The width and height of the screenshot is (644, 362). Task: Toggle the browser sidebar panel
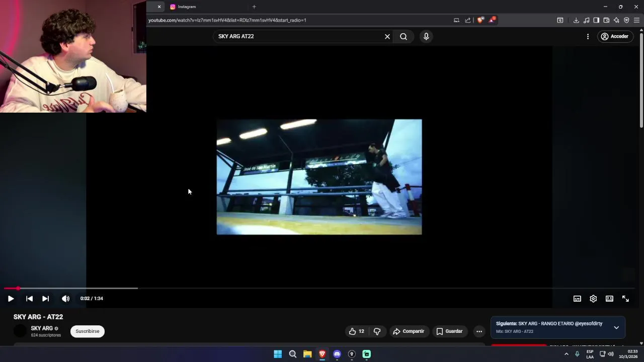coord(596,20)
